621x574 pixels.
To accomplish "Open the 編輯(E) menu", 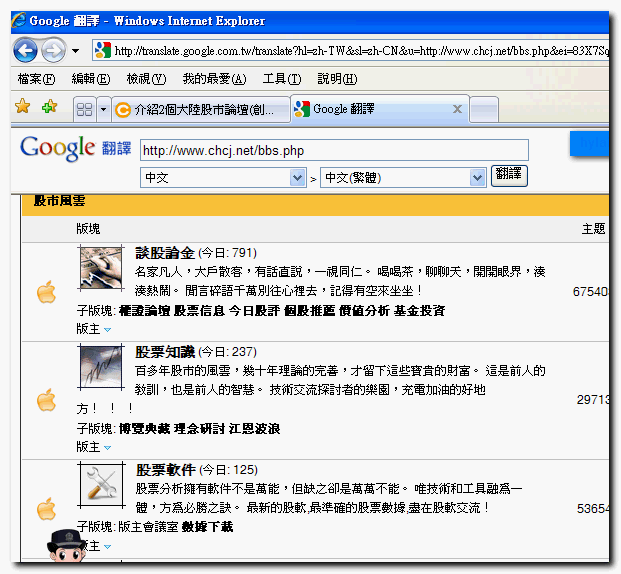I will 91,79.
